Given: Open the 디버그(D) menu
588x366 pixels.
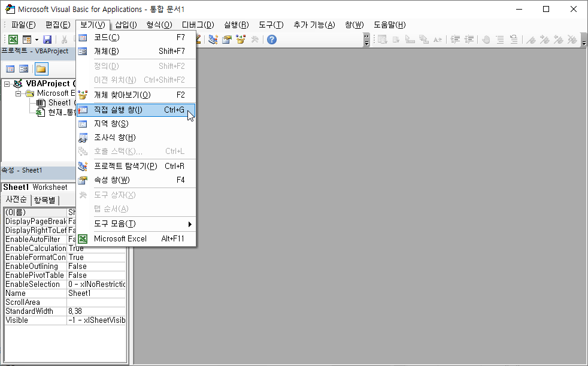Looking at the screenshot, I should (x=198, y=25).
